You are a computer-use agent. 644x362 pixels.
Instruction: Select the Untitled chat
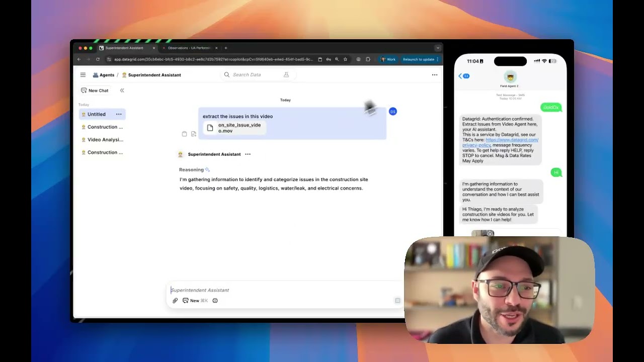(102, 114)
